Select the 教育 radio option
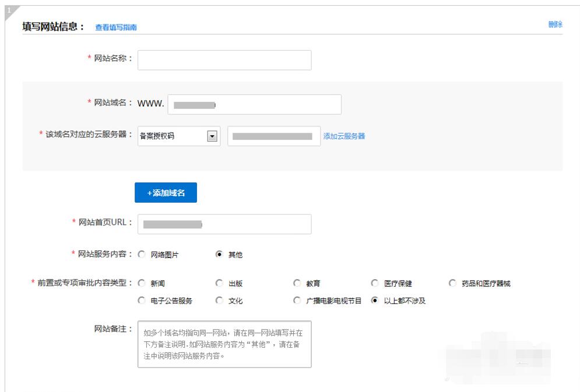The width and height of the screenshot is (580, 392). pyautogui.click(x=297, y=284)
